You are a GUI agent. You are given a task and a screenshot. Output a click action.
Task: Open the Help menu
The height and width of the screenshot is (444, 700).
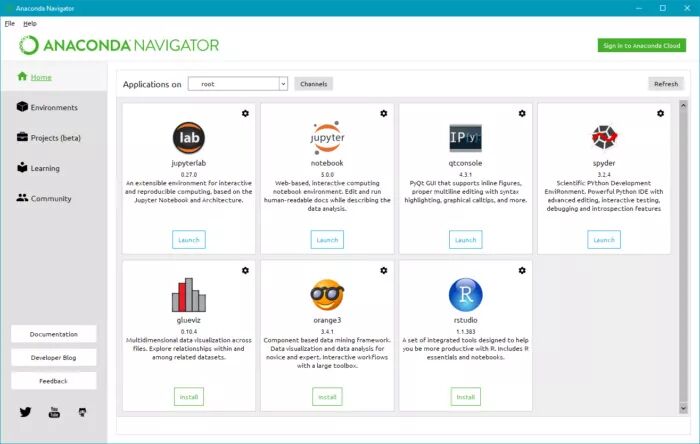pos(30,23)
